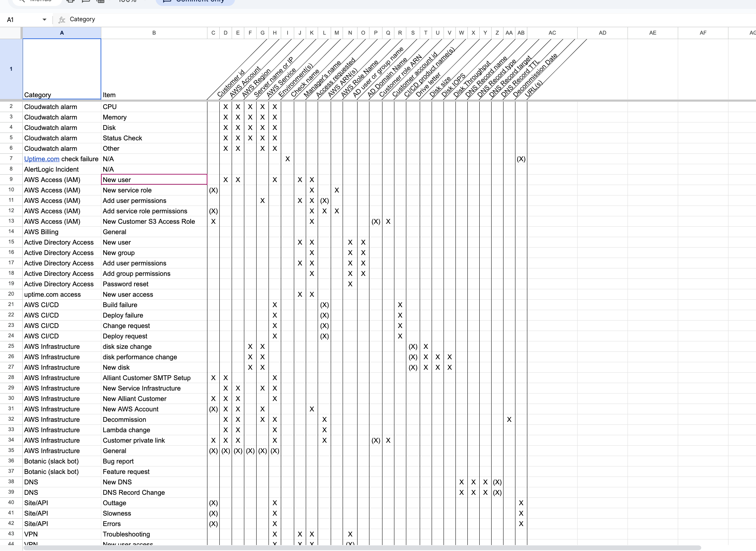Viewport: 756px width, 551px height.
Task: Click the (X) cell in Uptime.com row
Action: coord(521,159)
